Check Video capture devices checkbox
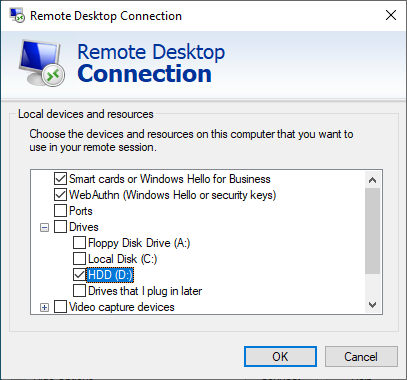The width and height of the screenshot is (407, 380). click(x=60, y=307)
